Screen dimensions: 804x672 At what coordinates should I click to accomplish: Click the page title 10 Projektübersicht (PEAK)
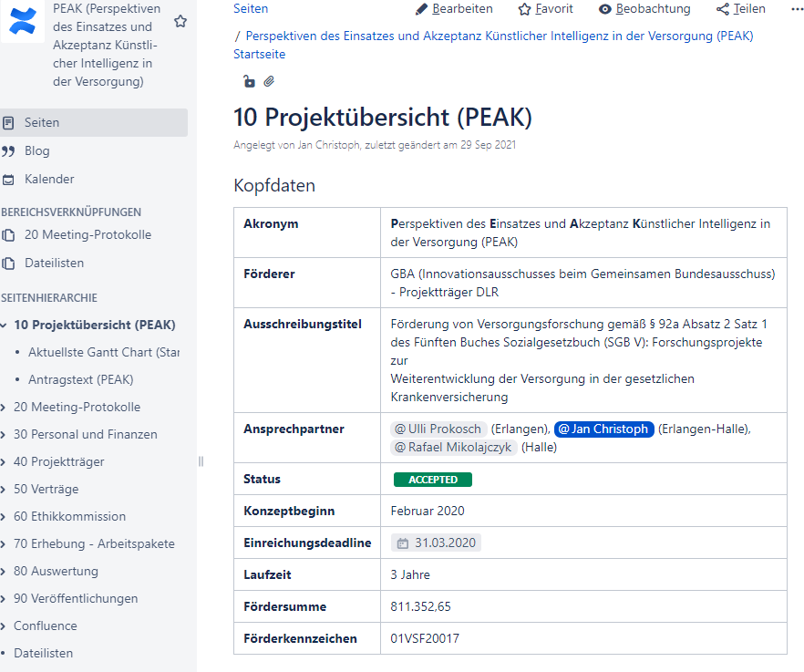pos(383,117)
